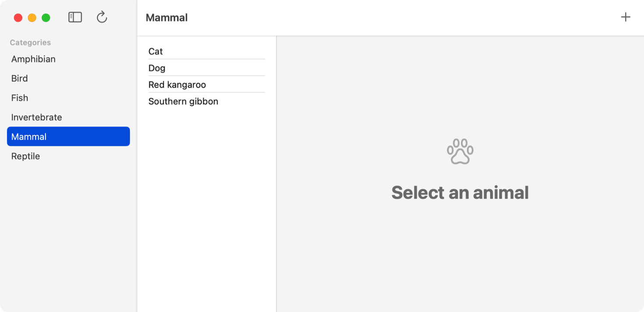Go to the Reptile category
The height and width of the screenshot is (312, 644).
click(25, 156)
